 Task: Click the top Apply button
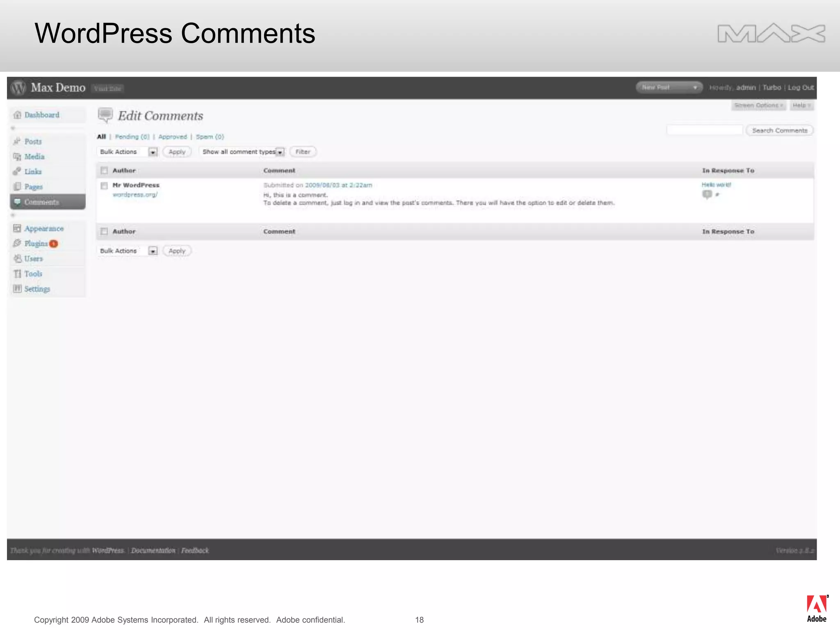click(x=177, y=152)
